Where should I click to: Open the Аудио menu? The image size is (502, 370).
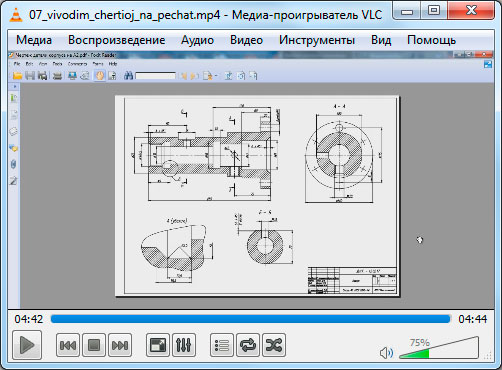[197, 40]
